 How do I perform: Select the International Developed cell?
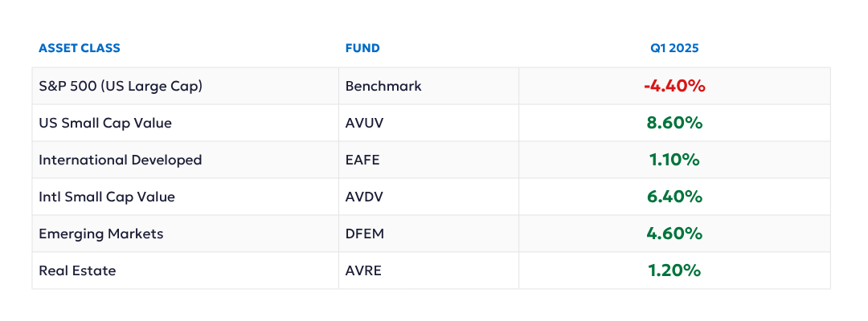coord(121,160)
